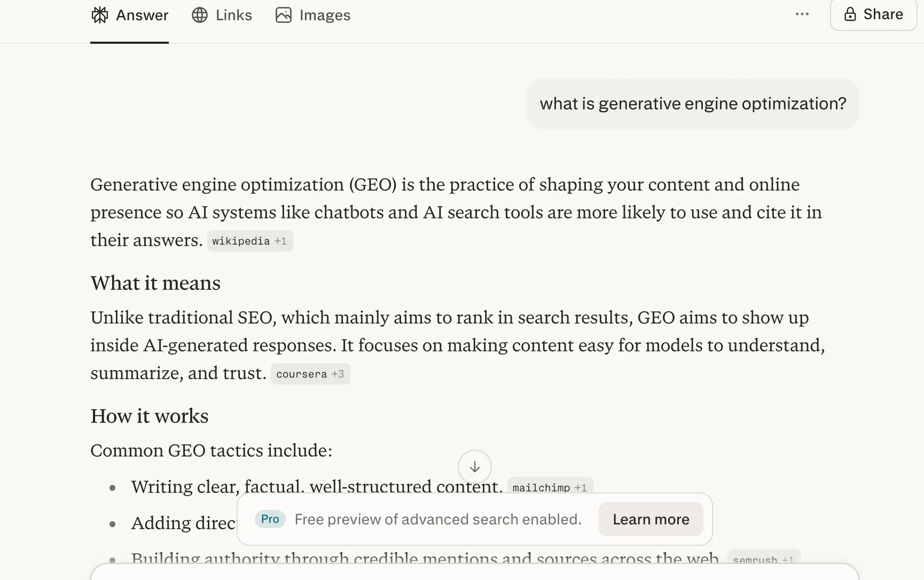The height and width of the screenshot is (580, 924).
Task: Click the Pro badge in the banner
Action: click(270, 519)
